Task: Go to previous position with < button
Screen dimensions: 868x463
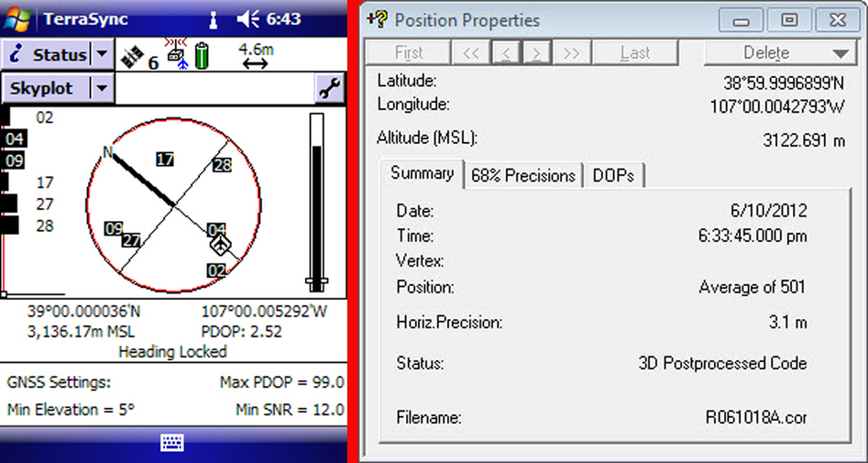Action: point(505,53)
